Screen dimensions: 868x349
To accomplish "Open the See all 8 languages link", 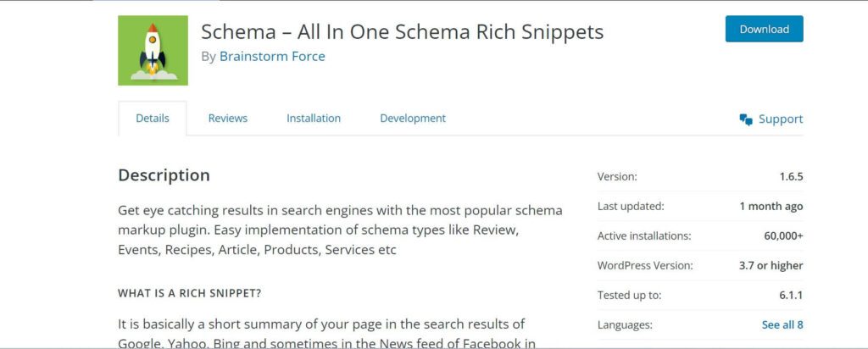I will (782, 324).
